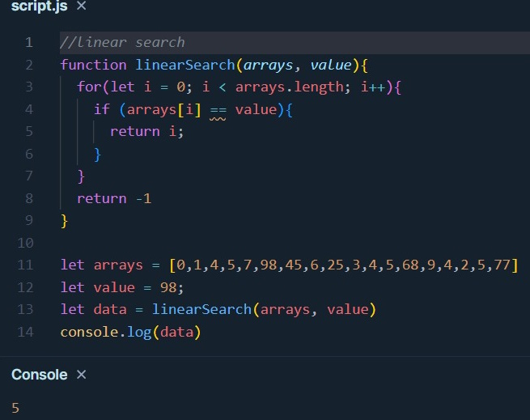Click 'arrays.length' in the for loop

tap(290, 87)
